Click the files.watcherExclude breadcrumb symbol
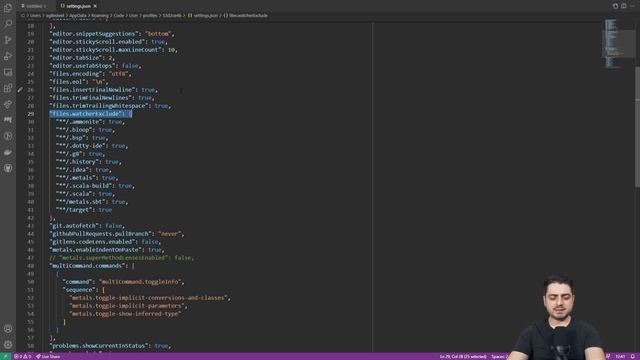The image size is (640, 360). tap(246, 16)
